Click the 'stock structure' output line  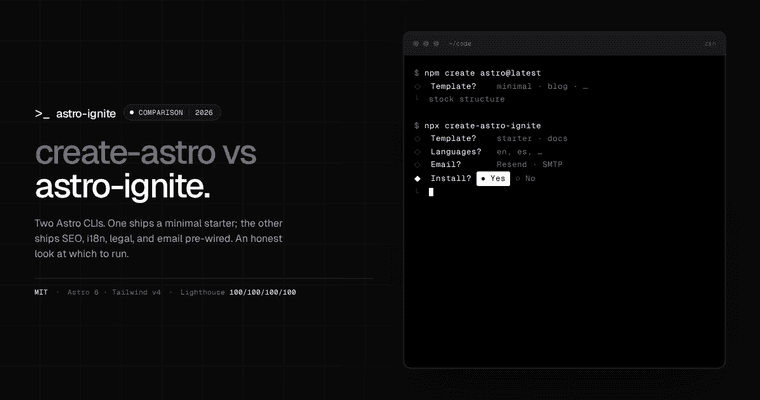pyautogui.click(x=466, y=99)
